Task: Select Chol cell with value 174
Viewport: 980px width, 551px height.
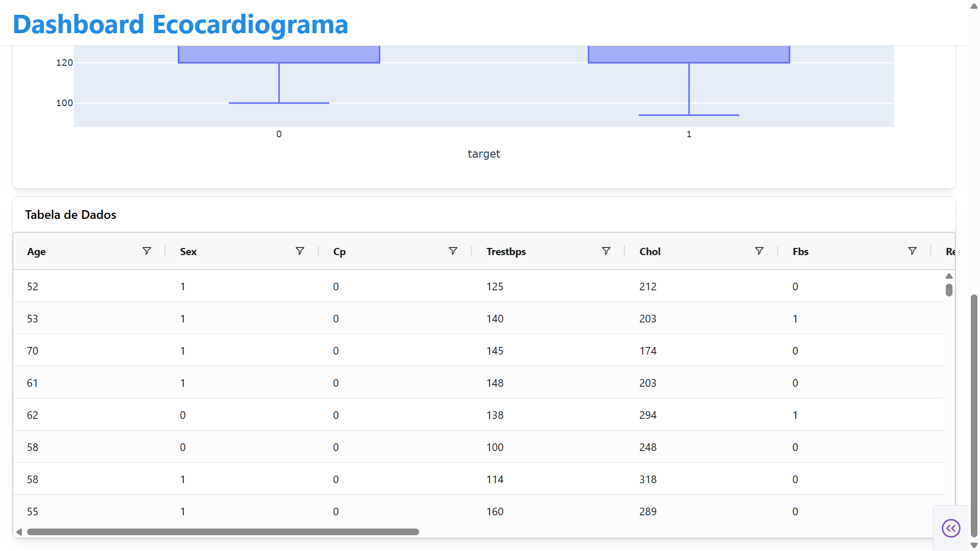Action: [x=702, y=350]
